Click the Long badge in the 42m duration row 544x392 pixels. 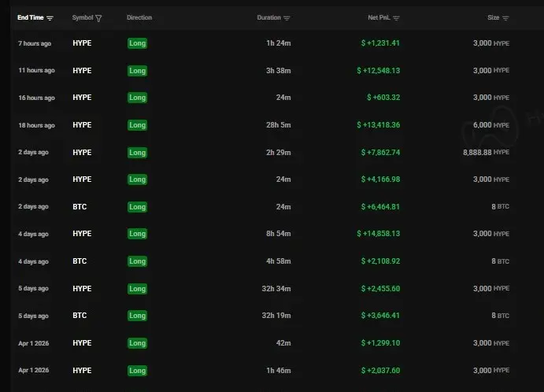(138, 343)
